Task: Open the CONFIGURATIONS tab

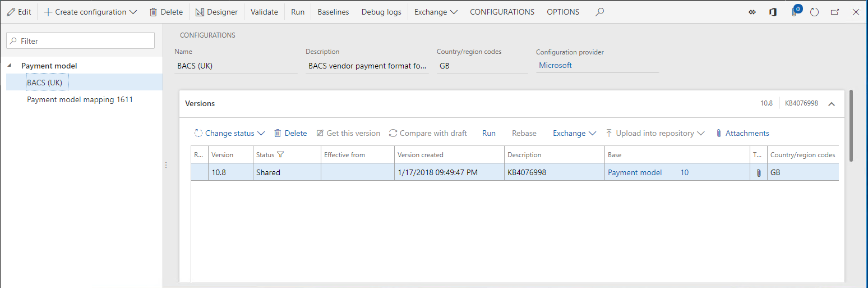Action: pos(502,12)
